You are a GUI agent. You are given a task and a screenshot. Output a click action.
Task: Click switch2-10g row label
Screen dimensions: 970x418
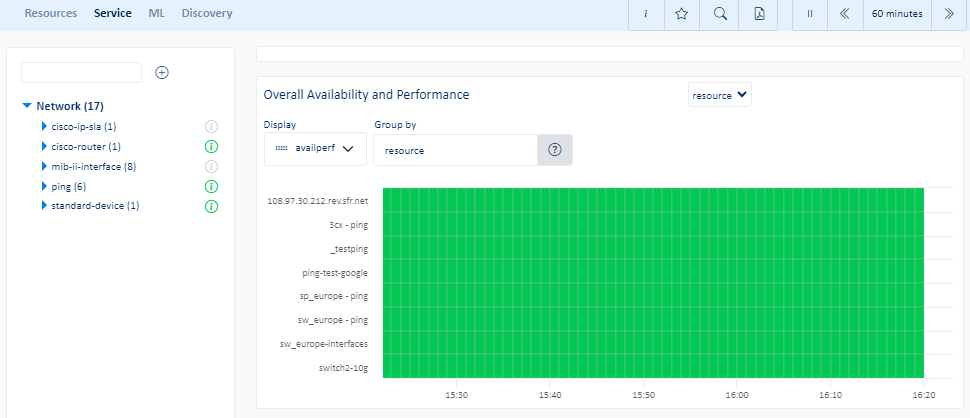344,367
